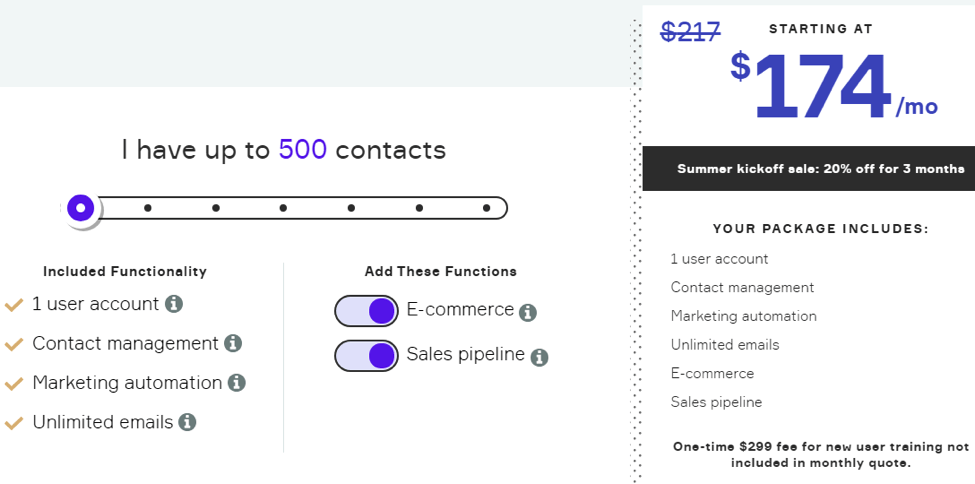Click the Summer kickoff sale banner
975x484 pixels.
808,169
